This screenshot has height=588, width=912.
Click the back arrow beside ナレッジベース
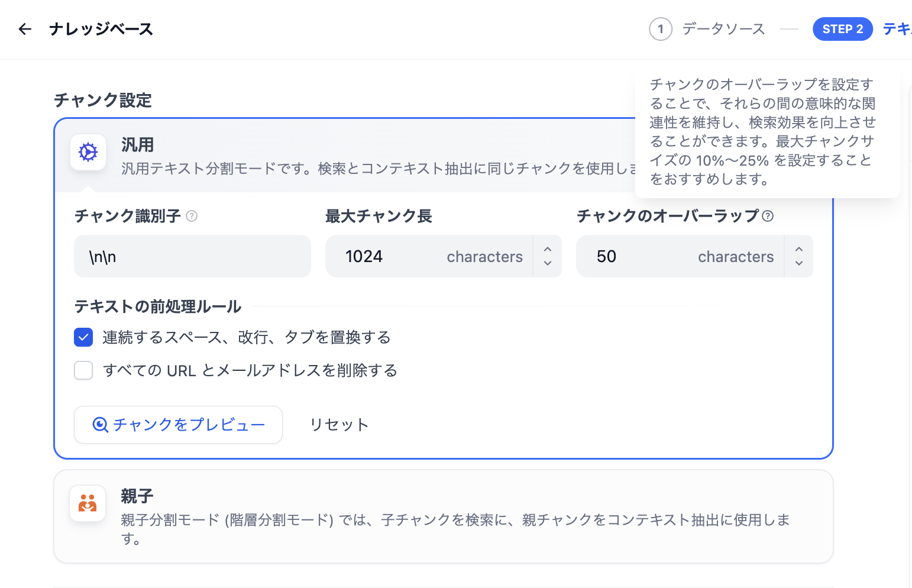pos(25,29)
